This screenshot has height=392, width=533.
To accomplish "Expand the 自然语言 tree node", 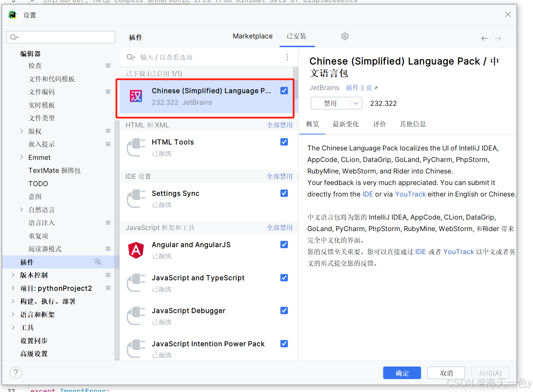I will click(22, 209).
